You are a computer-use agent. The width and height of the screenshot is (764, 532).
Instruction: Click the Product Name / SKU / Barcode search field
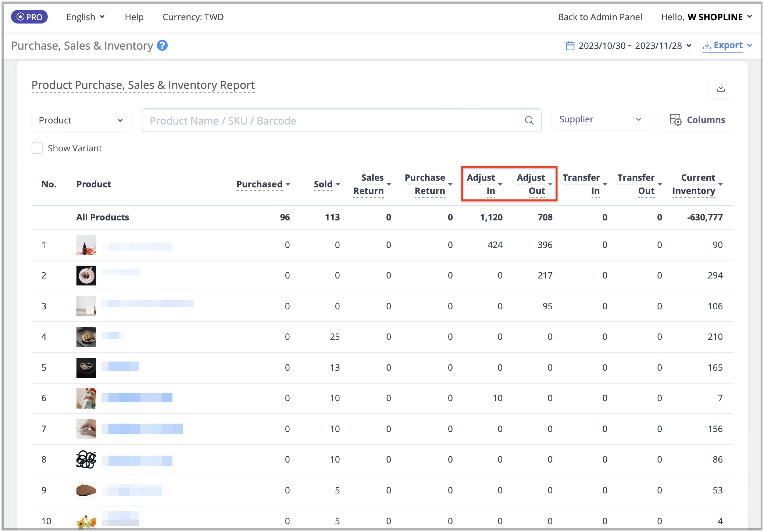point(329,120)
